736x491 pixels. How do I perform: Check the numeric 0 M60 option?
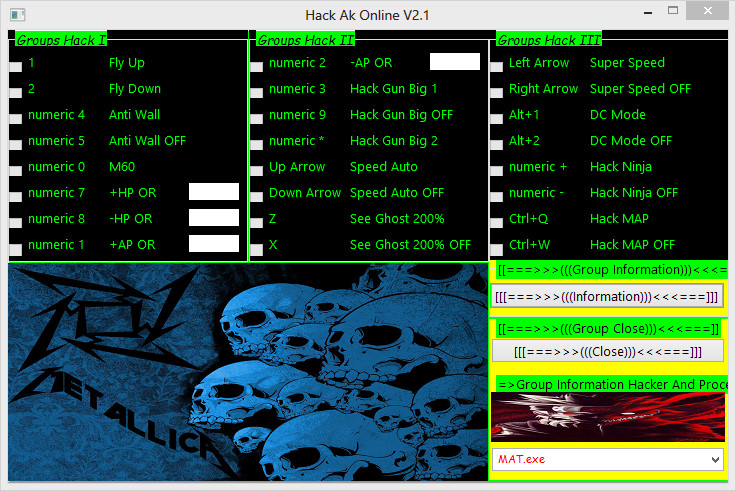click(x=15, y=170)
